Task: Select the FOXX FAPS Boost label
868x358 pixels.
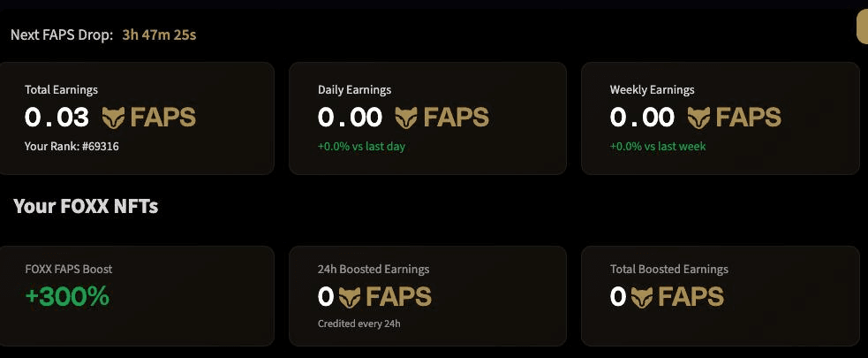Action: (69, 269)
